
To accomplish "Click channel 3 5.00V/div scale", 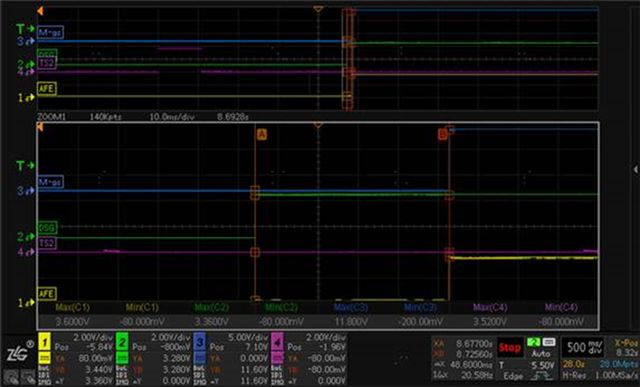I will 248,338.
